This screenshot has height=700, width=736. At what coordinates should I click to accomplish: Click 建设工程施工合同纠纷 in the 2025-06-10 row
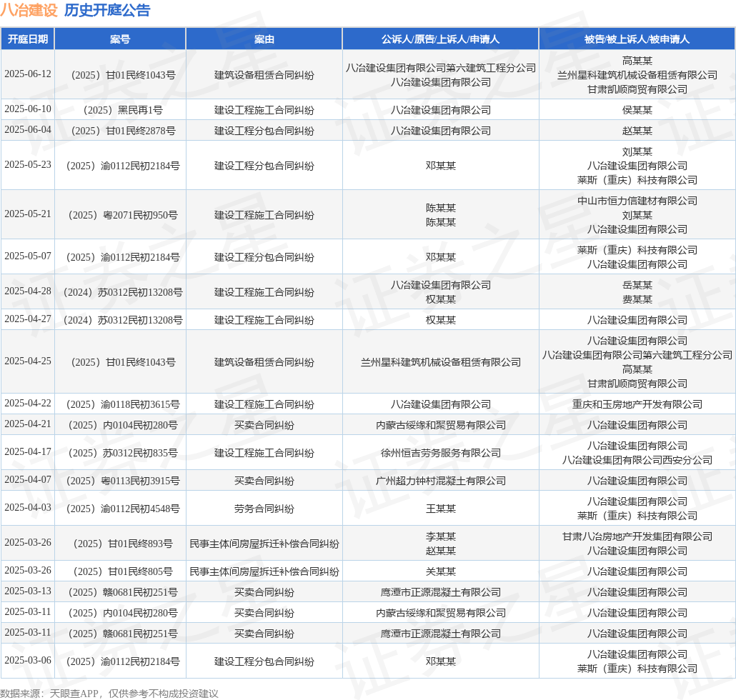[x=264, y=110]
